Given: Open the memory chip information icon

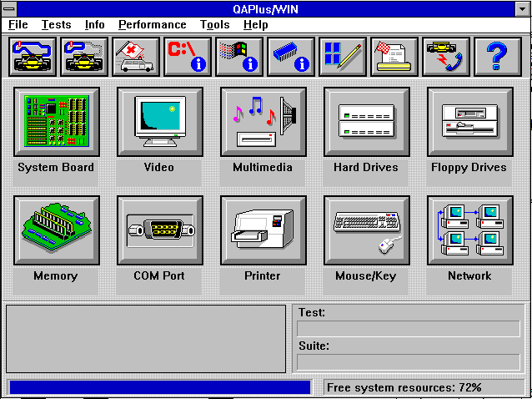Looking at the screenshot, I should pyautogui.click(x=291, y=57).
